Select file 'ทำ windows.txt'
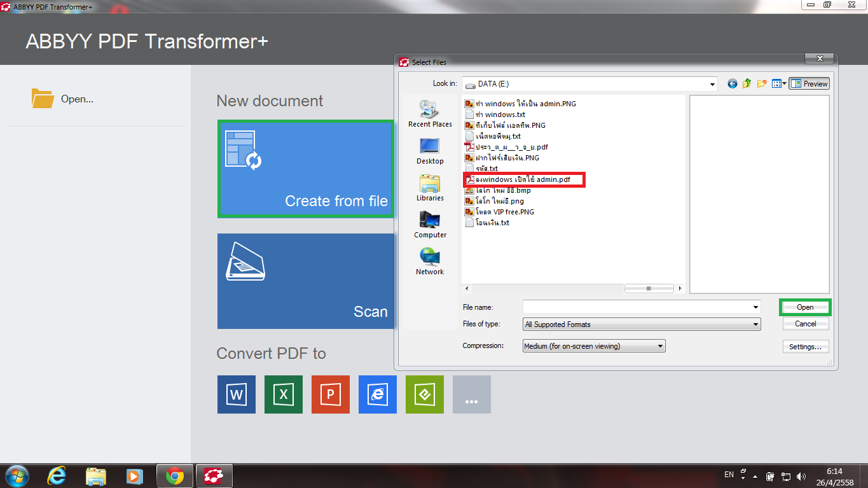868x488 pixels. tap(495, 115)
